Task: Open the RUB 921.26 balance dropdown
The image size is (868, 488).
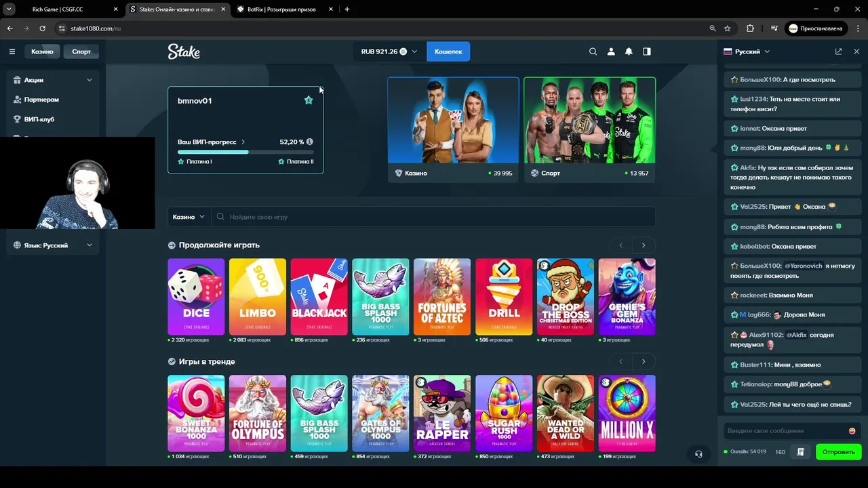Action: click(389, 52)
